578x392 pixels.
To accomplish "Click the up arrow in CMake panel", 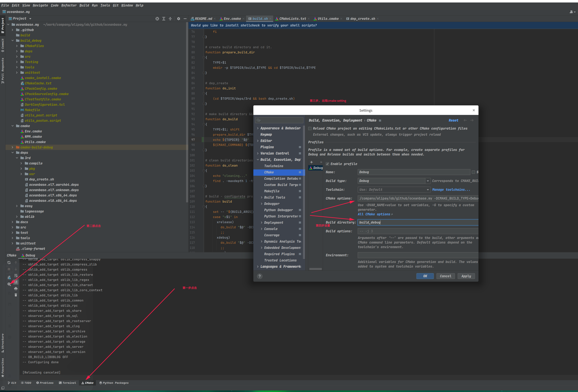I will pos(16,262).
